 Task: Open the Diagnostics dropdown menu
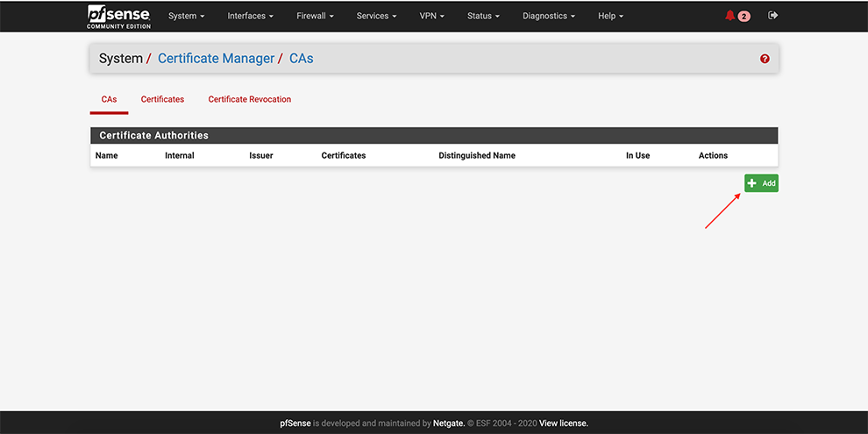549,16
